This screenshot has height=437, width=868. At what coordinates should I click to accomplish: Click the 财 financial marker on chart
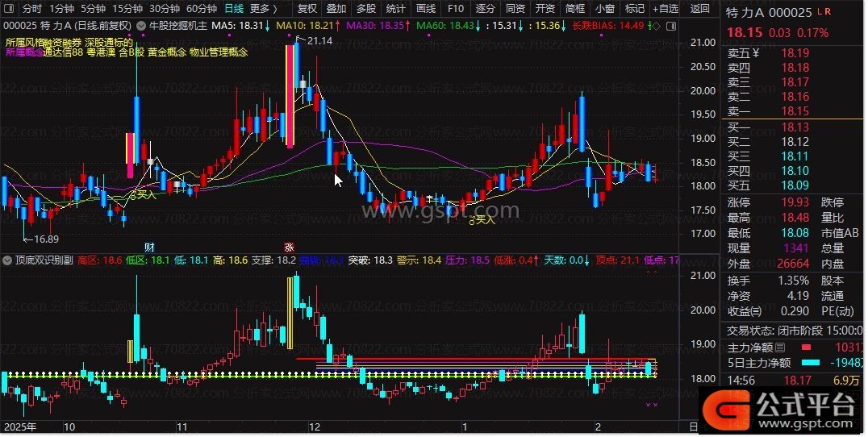pos(149,246)
